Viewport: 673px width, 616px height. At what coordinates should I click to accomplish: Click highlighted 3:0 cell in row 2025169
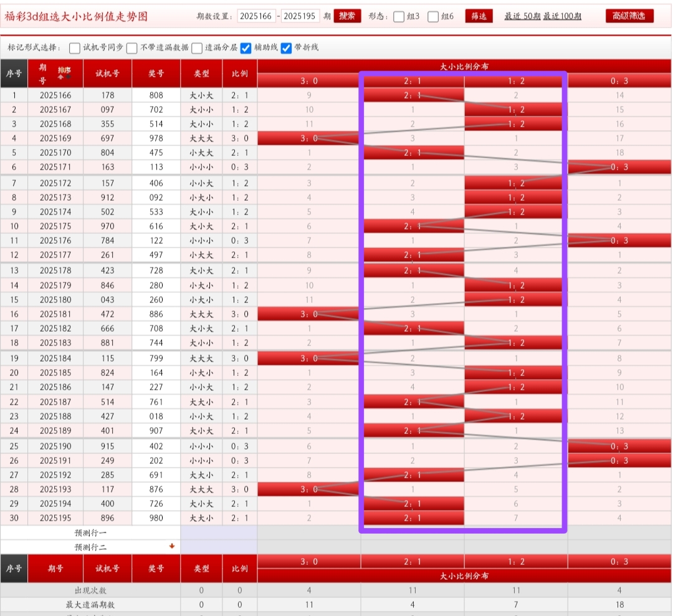(308, 138)
